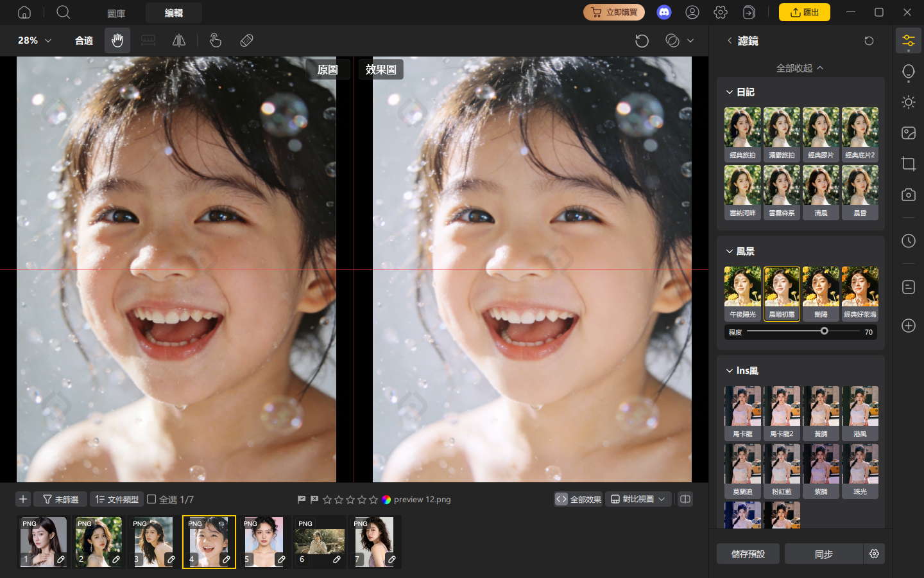Screen dimensions: 924x578
Task: Reset filters with the 濾鏡 reset icon
Action: [869, 40]
